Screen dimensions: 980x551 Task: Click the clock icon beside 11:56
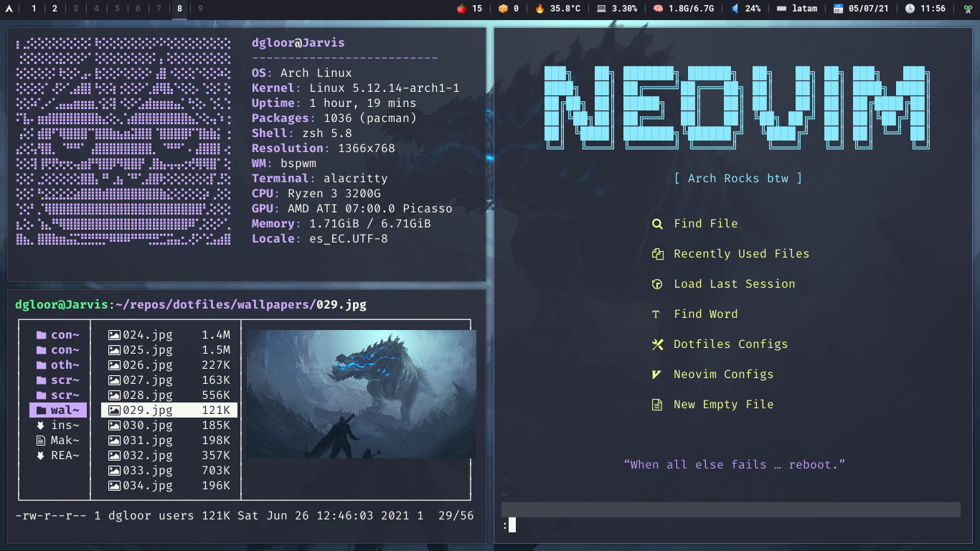(910, 9)
